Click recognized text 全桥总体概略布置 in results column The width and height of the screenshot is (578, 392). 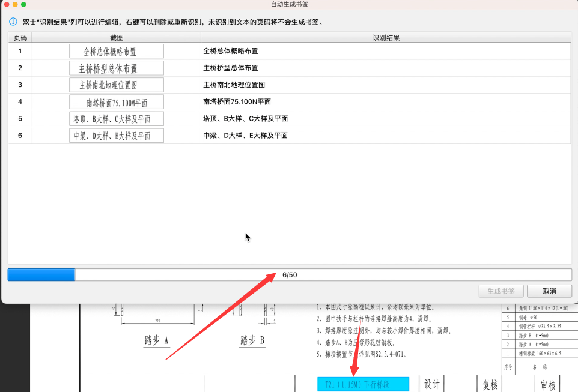(231, 52)
